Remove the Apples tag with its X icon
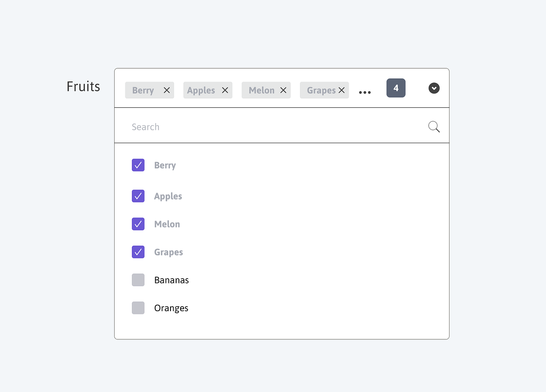 (x=225, y=90)
